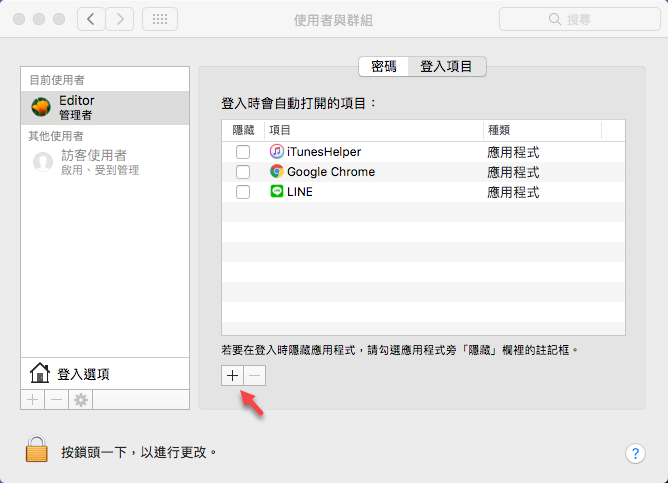The image size is (668, 483).
Task: Select the 訪客使用者 account
Action: tap(93, 162)
